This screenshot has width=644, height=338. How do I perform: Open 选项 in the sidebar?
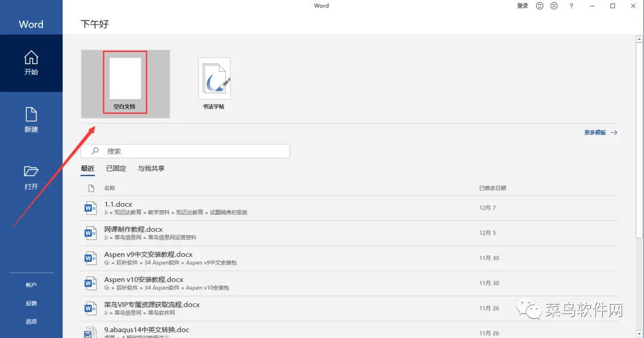point(31,321)
